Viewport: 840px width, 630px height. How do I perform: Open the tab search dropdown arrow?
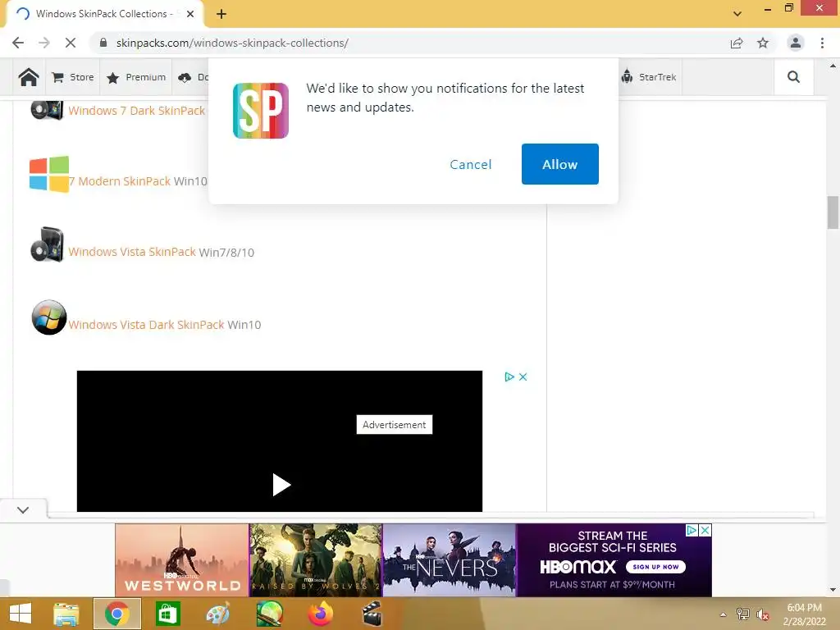coord(737,14)
